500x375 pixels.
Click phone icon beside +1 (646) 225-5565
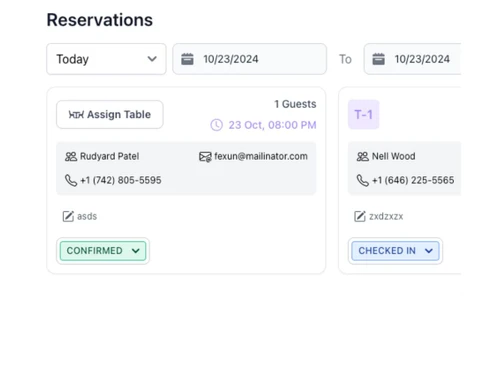(x=363, y=180)
